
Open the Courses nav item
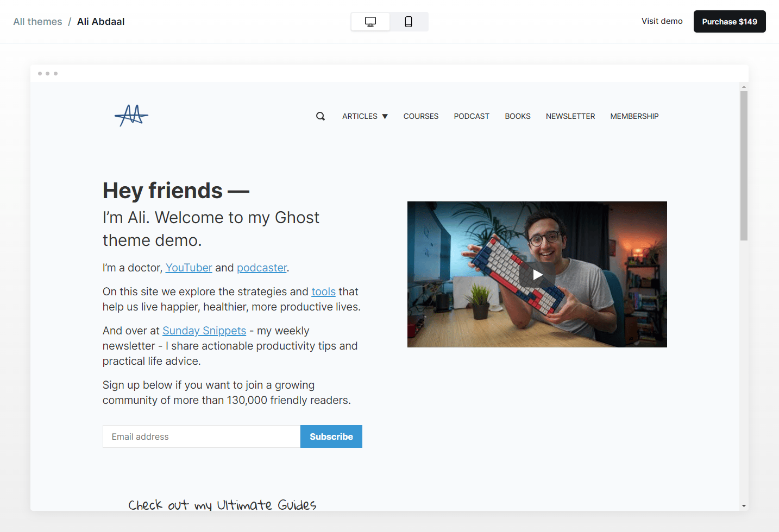coord(421,116)
